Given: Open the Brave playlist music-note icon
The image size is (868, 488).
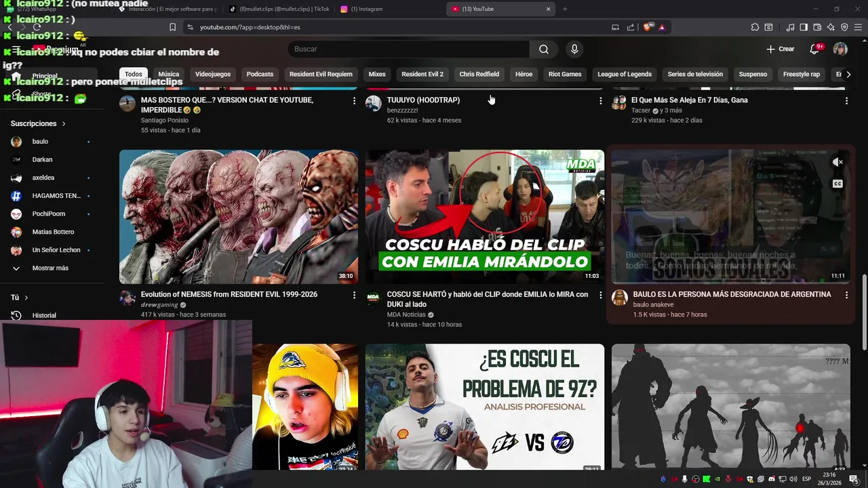Looking at the screenshot, I should 791,27.
